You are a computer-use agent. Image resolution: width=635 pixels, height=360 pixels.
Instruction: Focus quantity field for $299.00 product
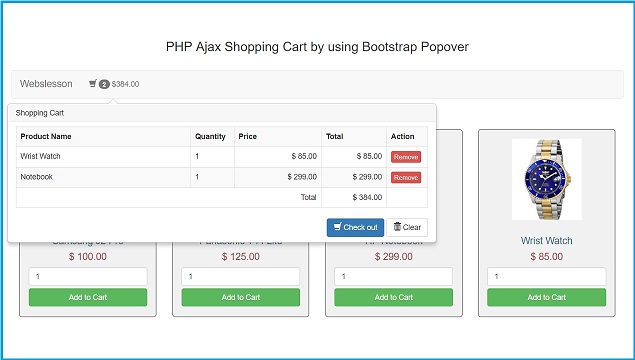coord(394,277)
